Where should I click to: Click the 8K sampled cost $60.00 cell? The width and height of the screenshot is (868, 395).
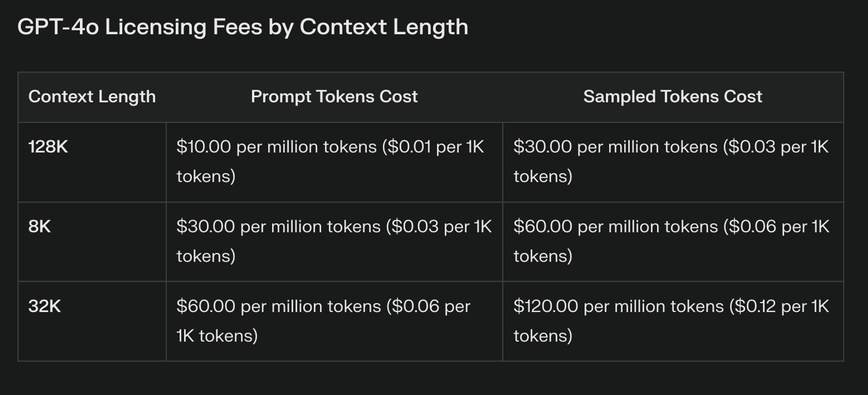(x=673, y=242)
